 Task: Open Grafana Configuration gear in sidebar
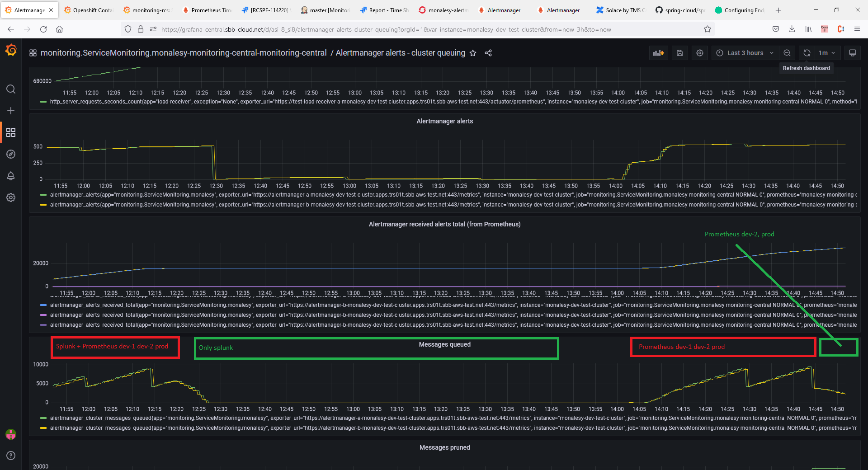pos(11,197)
